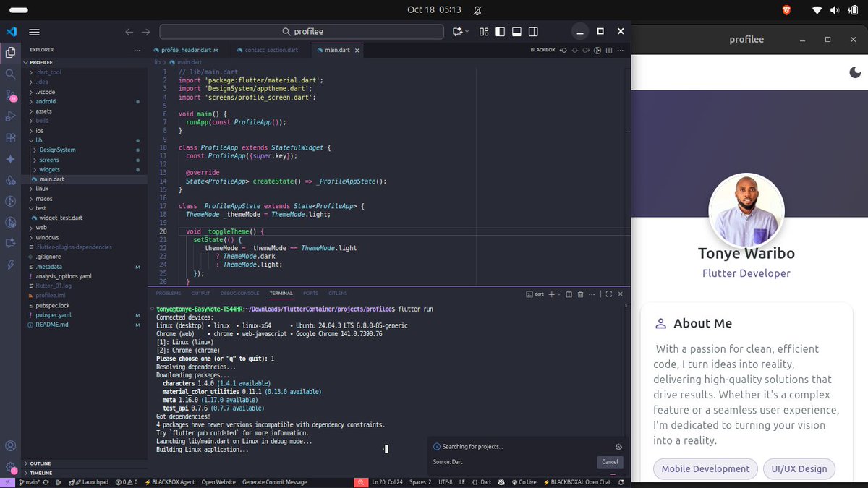Click the Mobile Development chip

pos(705,468)
